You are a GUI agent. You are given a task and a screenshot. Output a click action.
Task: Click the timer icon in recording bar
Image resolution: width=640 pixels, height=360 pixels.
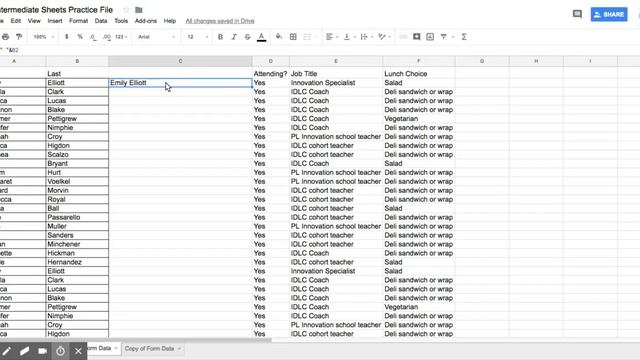(x=60, y=351)
